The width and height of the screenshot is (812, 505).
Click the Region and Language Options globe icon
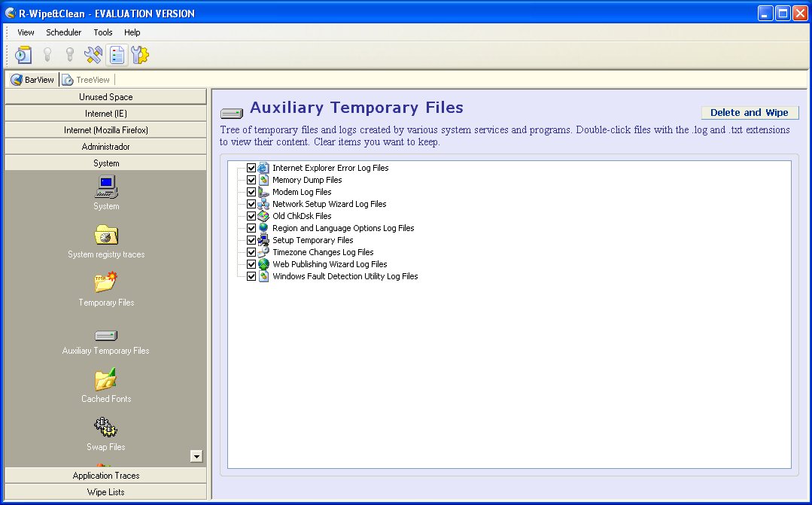pyautogui.click(x=263, y=228)
